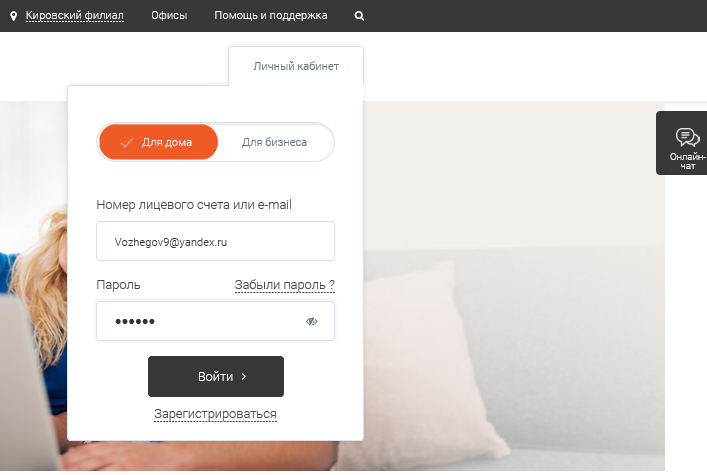707x475 pixels.
Task: Open the Кировский филиал region selector
Action: coord(74,15)
